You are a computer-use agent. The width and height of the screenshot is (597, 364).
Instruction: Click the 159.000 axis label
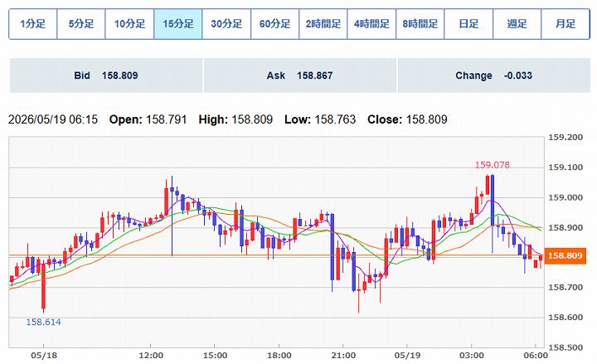point(565,197)
